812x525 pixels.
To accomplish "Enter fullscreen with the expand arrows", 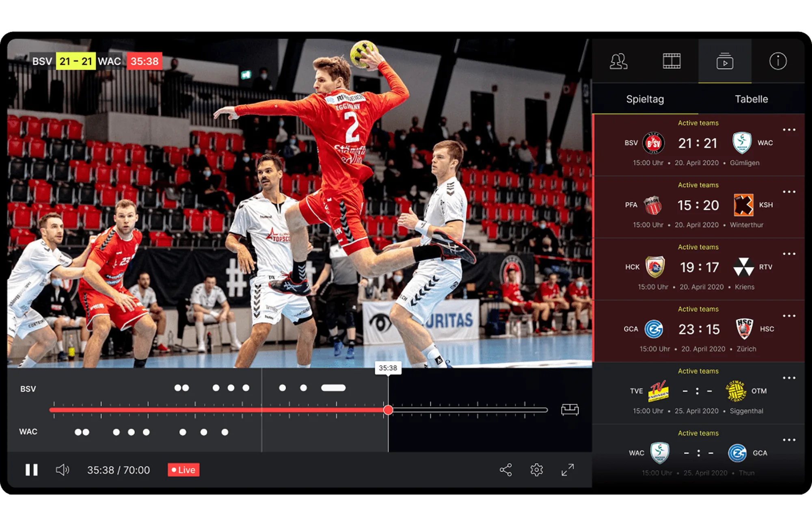I will (x=568, y=470).
